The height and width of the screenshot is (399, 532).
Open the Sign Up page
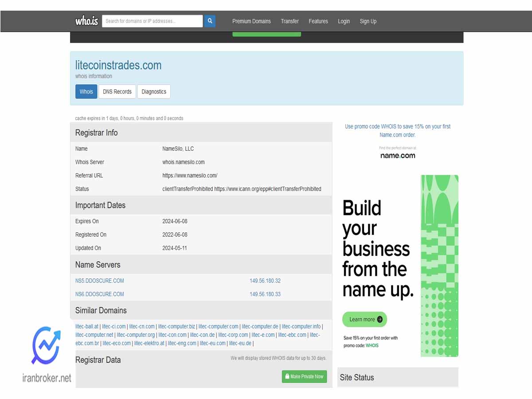tap(368, 21)
